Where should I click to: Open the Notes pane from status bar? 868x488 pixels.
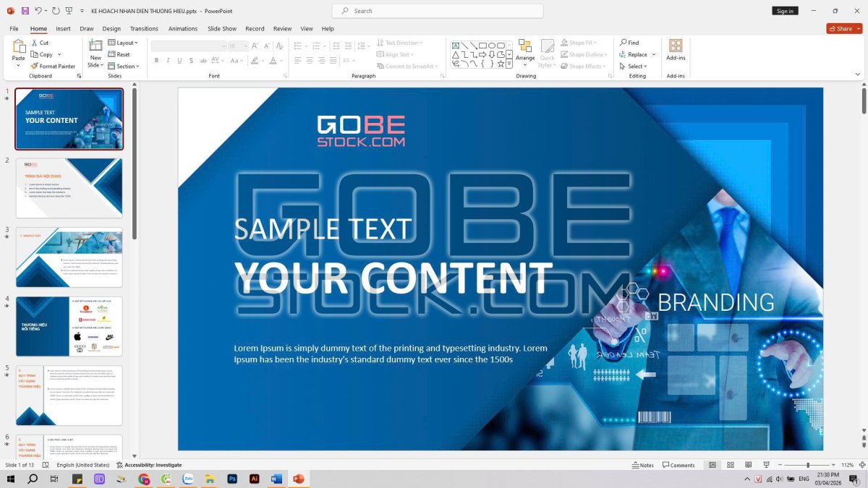click(642, 465)
